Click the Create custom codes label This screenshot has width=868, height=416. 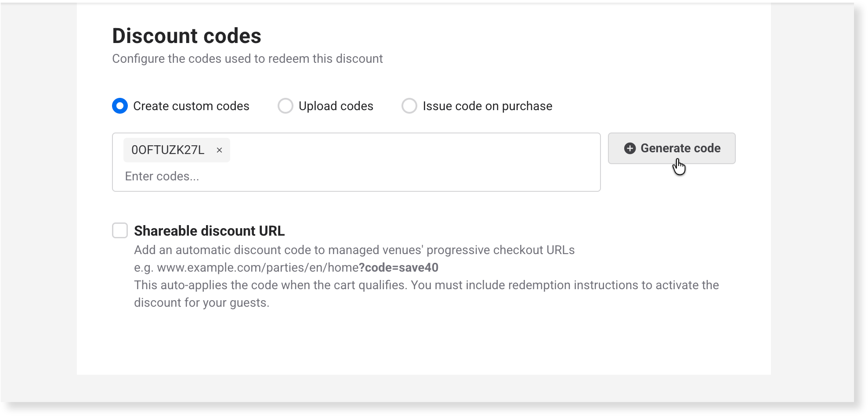pyautogui.click(x=191, y=106)
